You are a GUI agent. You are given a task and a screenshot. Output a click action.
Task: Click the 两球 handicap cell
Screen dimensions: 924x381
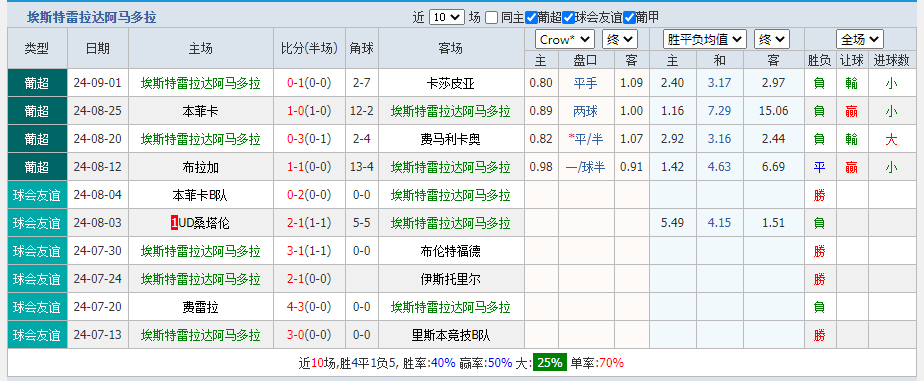click(x=585, y=111)
